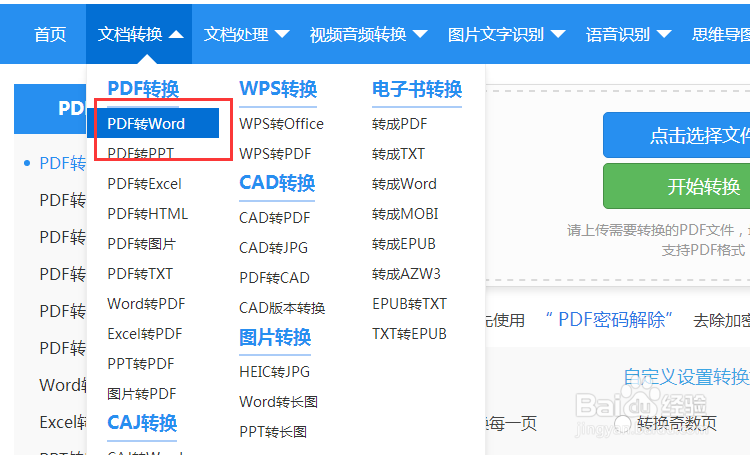This screenshot has height=455, width=750.
Task: Expand the 视频音频转换 dropdown
Action: point(368,34)
